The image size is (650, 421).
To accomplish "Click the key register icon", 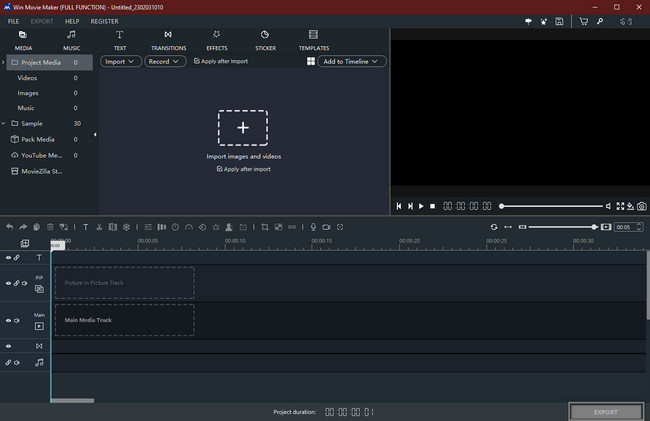I will coord(600,22).
